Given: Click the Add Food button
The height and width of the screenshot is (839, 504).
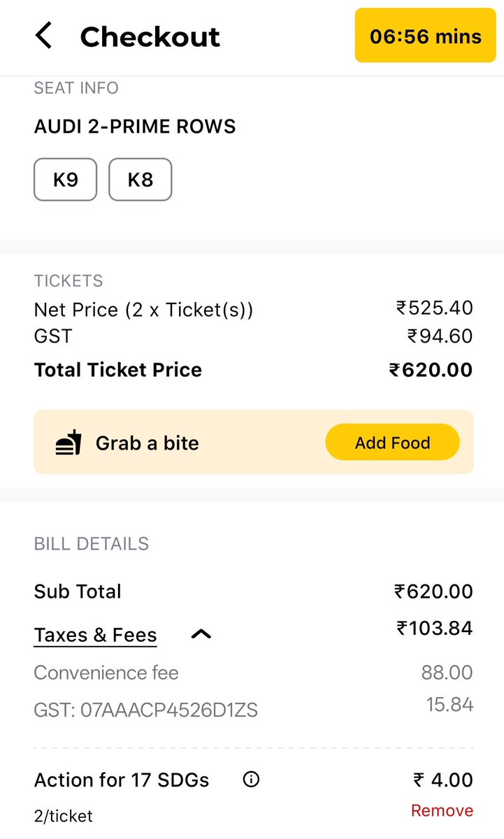Looking at the screenshot, I should point(393,443).
